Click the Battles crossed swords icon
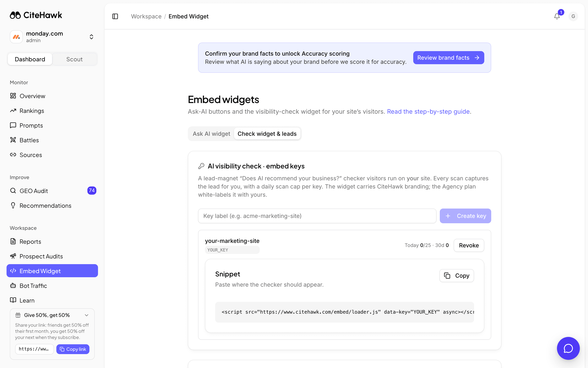Image resolution: width=588 pixels, height=368 pixels. click(13, 140)
